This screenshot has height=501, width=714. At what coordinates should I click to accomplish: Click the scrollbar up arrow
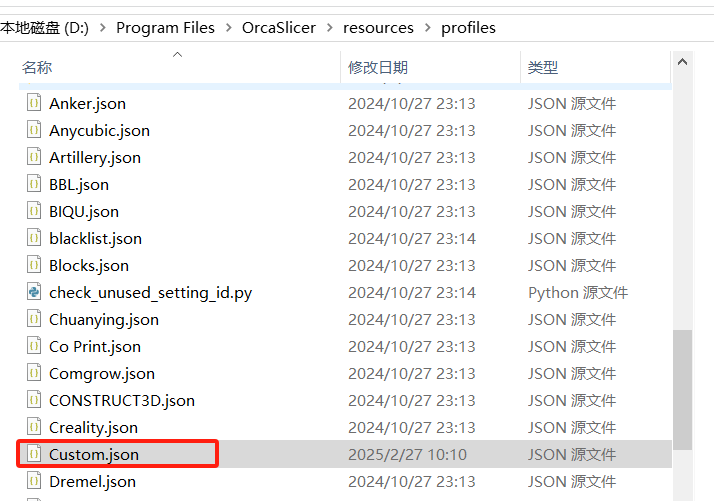[x=682, y=62]
